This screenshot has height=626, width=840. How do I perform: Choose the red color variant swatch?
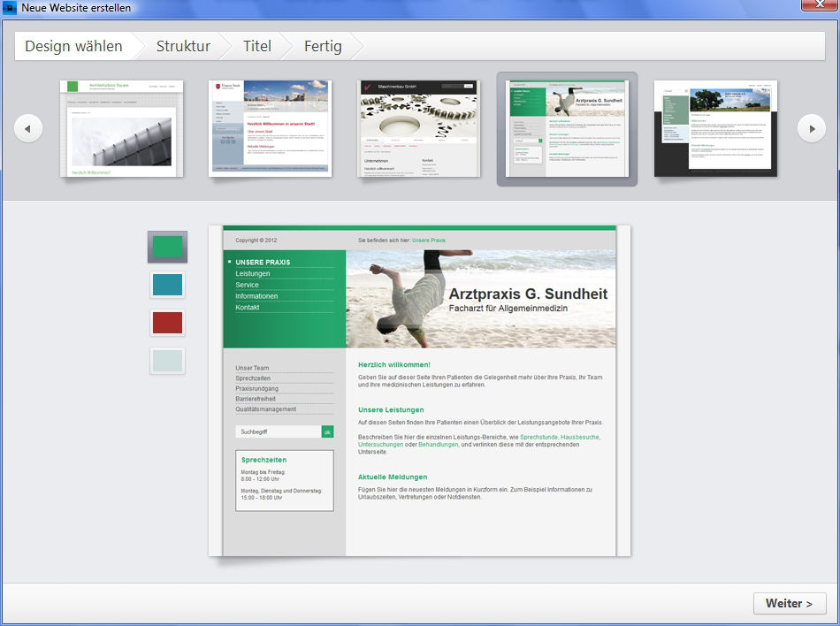[167, 323]
